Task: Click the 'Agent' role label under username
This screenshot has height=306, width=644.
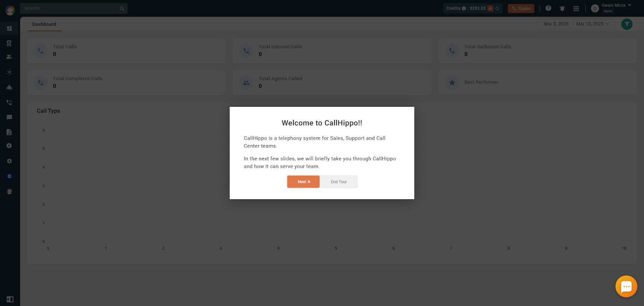Action: pos(608,11)
